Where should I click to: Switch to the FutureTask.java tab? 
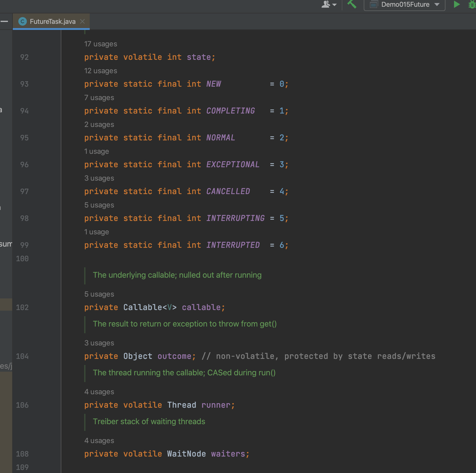tap(52, 21)
